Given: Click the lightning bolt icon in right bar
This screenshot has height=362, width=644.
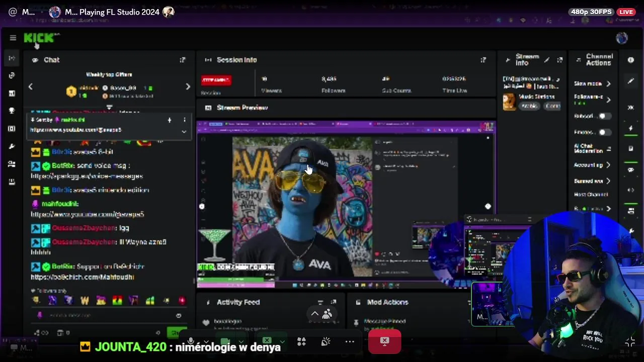Looking at the screenshot, I should pos(631,129).
